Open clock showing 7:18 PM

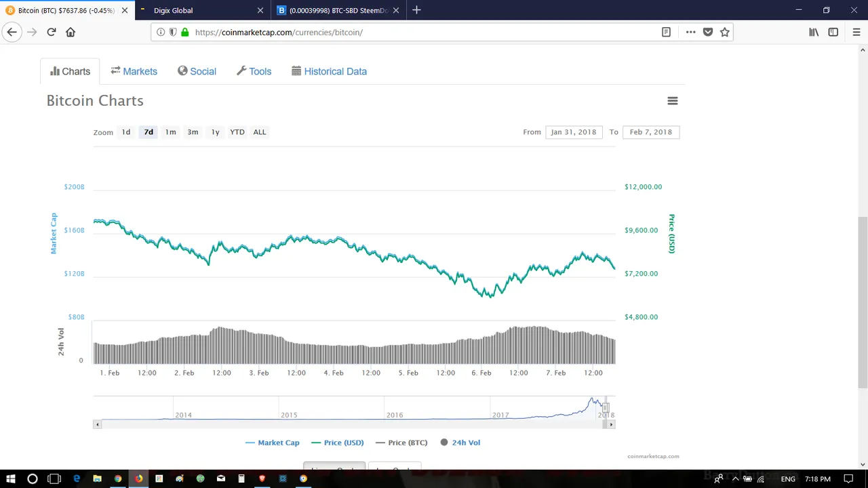[x=818, y=479]
